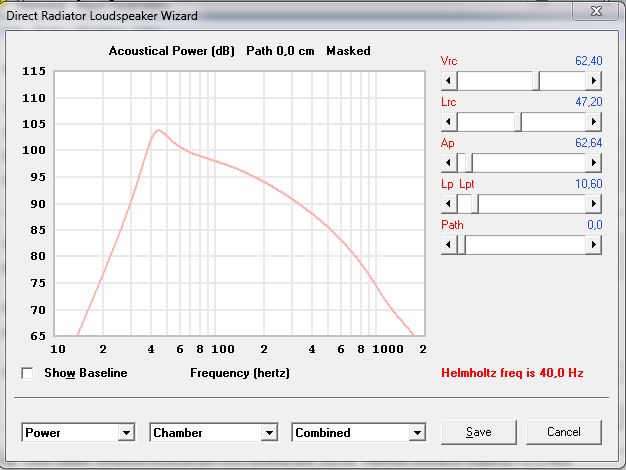
Task: Open the Combined dropdown
Action: [417, 432]
